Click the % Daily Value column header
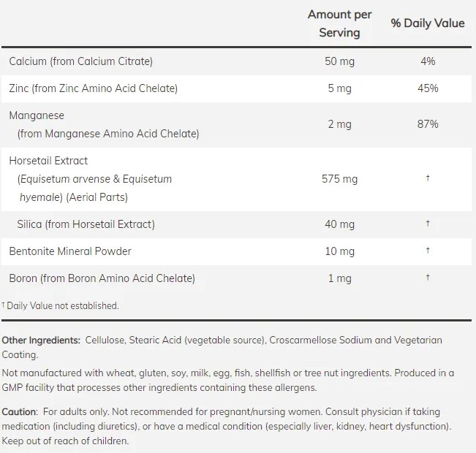This screenshot has width=476, height=453. pyautogui.click(x=427, y=23)
